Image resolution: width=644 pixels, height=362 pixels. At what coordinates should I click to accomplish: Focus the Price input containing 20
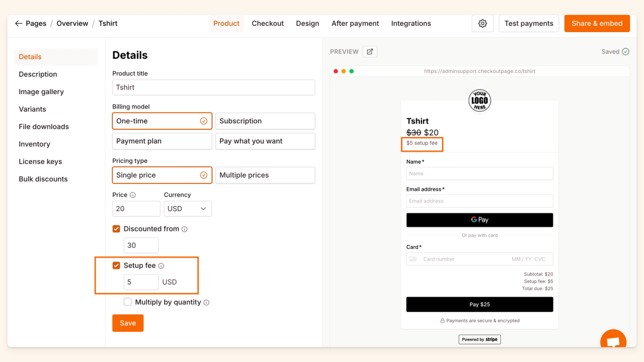[136, 209]
